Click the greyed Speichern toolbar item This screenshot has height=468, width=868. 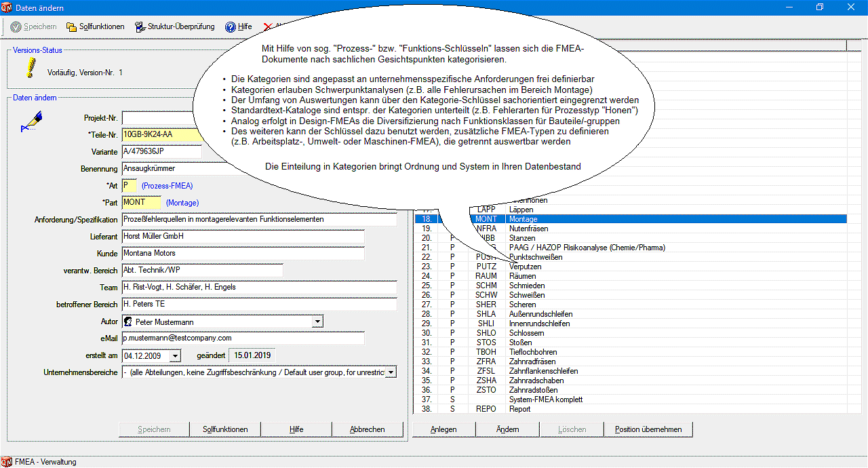pos(33,27)
